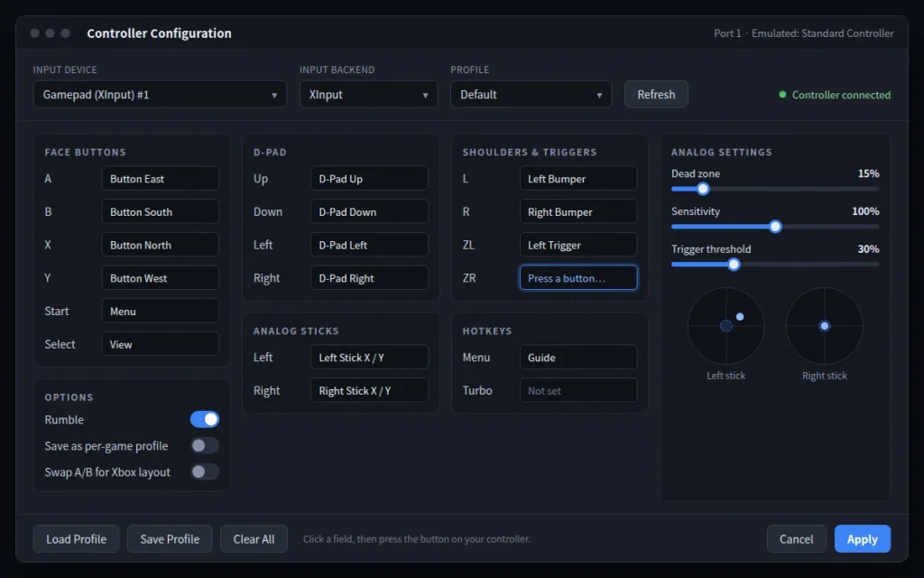Viewport: 924px width, 578px height.
Task: Select the D-Pad Right mapping field
Action: tap(369, 278)
